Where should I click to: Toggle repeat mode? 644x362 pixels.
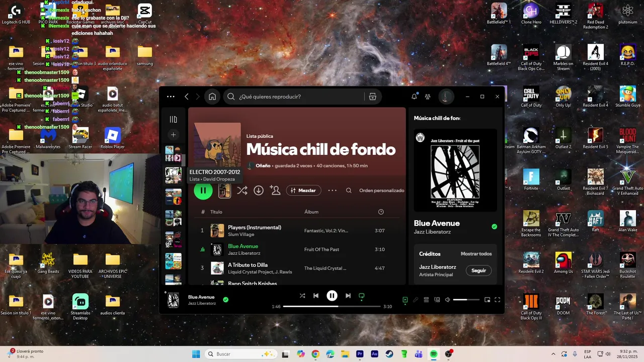[x=361, y=296]
